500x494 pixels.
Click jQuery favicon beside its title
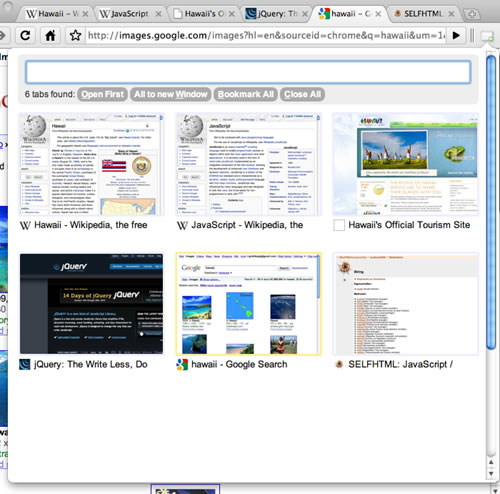click(25, 365)
